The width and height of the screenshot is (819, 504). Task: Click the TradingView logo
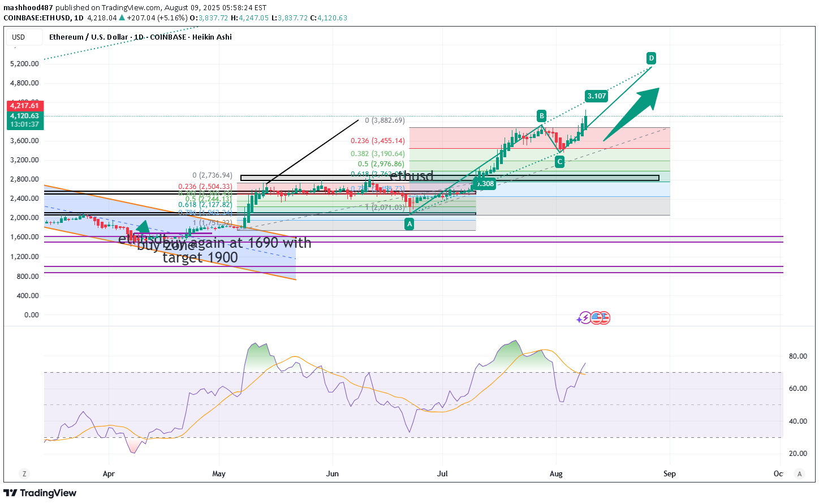pyautogui.click(x=40, y=493)
